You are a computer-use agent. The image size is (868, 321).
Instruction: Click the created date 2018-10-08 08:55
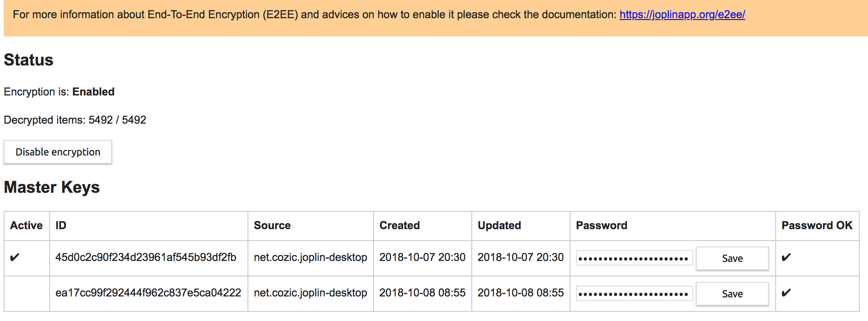tap(422, 293)
